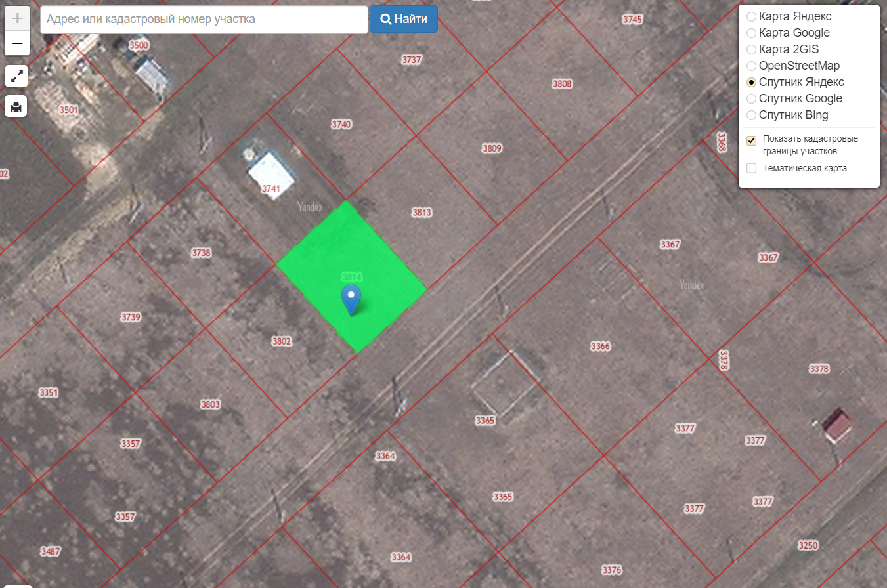Enable the Тематическая карта checkbox
Image resolution: width=887 pixels, height=588 pixels.
pyautogui.click(x=752, y=168)
